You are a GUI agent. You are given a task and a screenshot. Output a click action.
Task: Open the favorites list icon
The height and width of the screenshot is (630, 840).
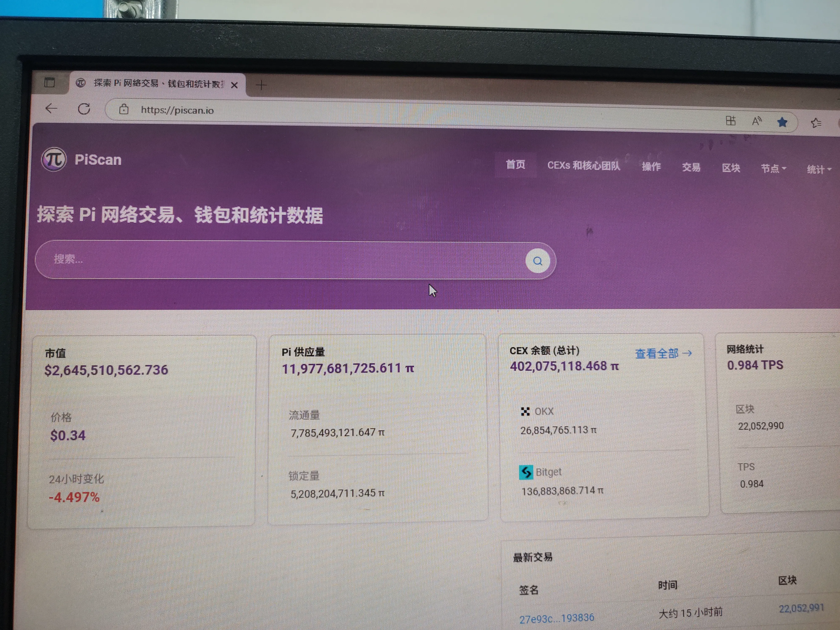pyautogui.click(x=816, y=123)
